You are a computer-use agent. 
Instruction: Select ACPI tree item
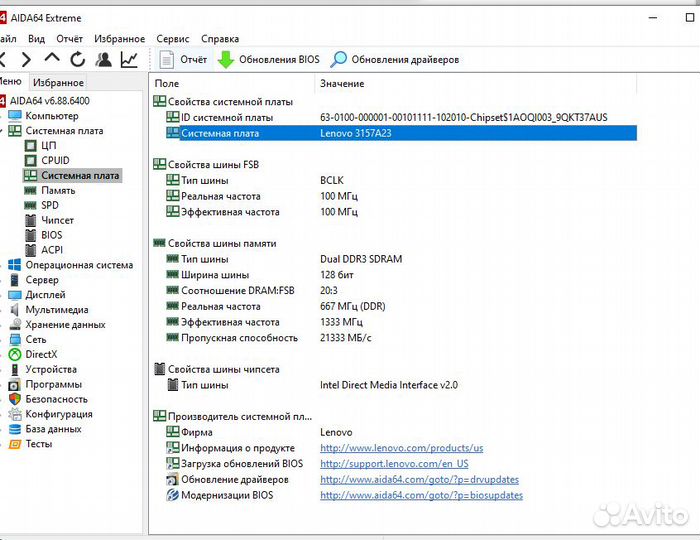[x=52, y=250]
